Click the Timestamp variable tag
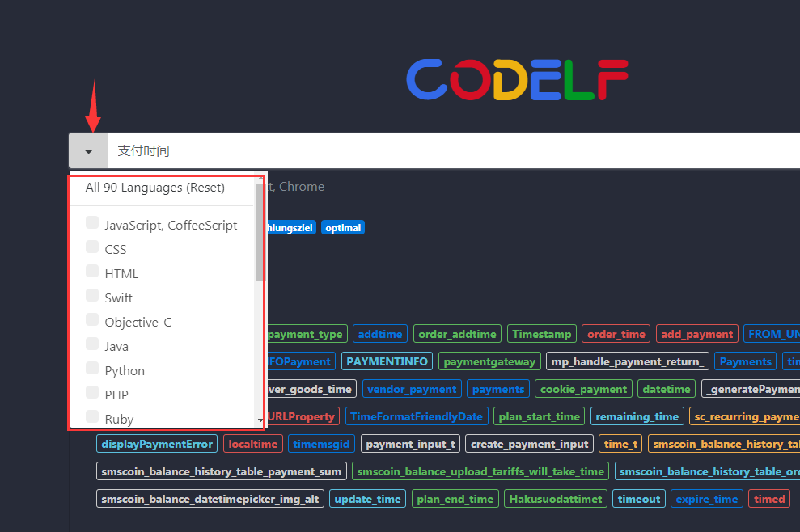Image resolution: width=800 pixels, height=532 pixels. point(542,334)
